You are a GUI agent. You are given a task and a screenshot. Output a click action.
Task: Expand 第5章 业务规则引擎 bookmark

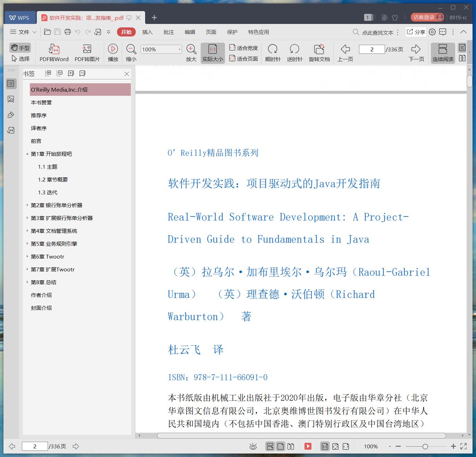pyautogui.click(x=27, y=244)
